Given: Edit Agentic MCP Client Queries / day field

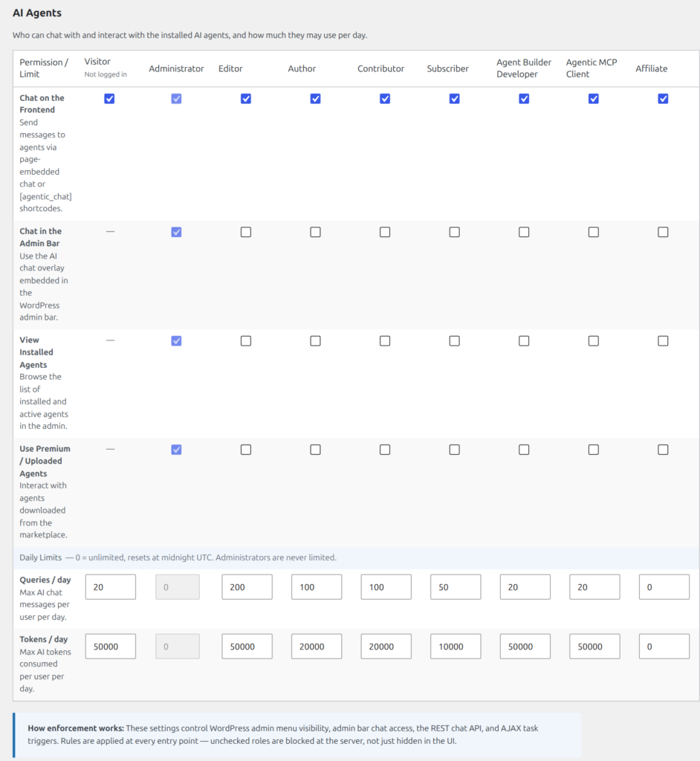Looking at the screenshot, I should [x=594, y=587].
